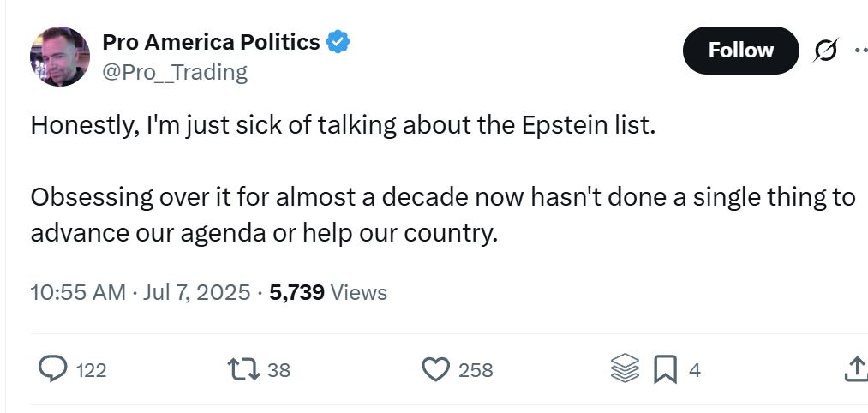Click the reply speech bubble icon

(x=52, y=369)
